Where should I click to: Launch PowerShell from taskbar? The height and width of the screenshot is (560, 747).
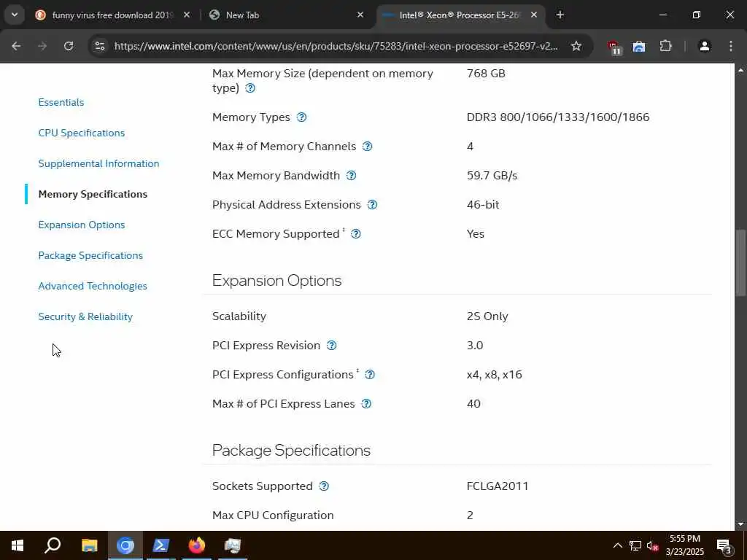[x=161, y=545]
